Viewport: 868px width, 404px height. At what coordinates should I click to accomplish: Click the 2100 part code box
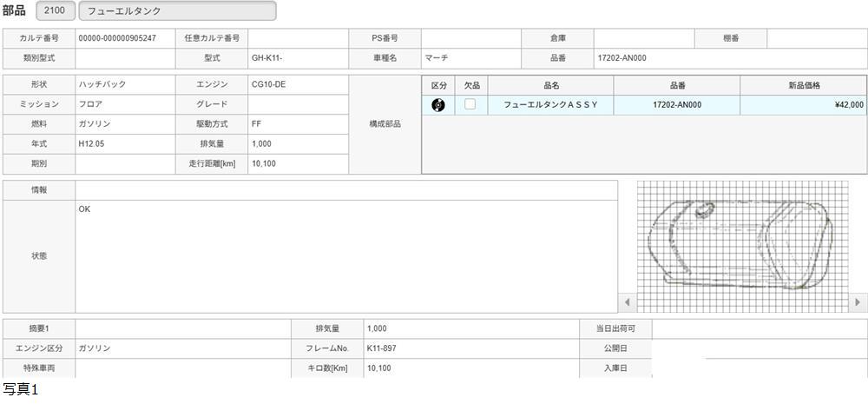(55, 11)
